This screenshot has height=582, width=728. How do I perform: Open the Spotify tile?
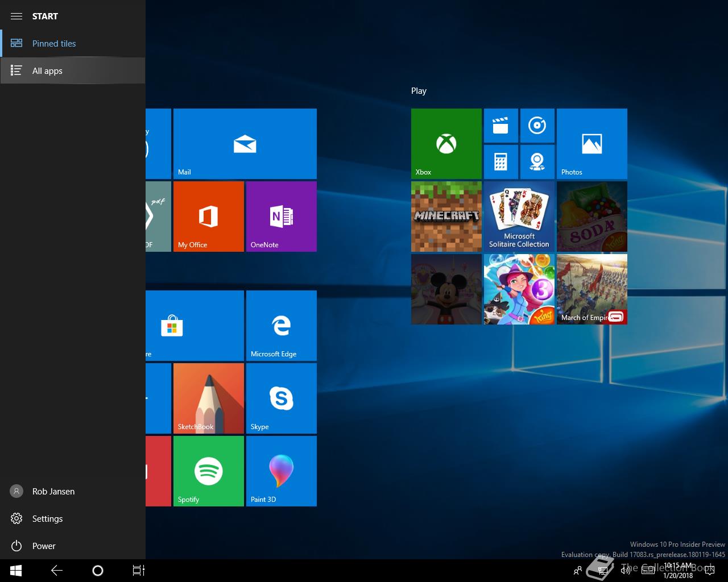[x=209, y=471]
